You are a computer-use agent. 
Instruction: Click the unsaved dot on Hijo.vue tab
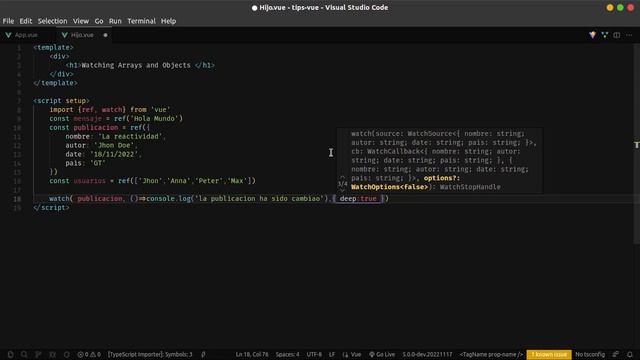pyautogui.click(x=105, y=35)
